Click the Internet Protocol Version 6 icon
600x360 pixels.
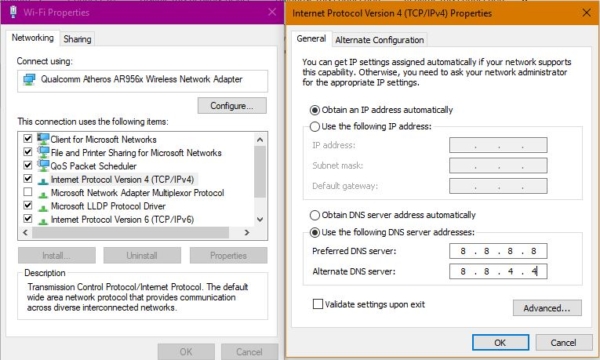tap(43, 220)
